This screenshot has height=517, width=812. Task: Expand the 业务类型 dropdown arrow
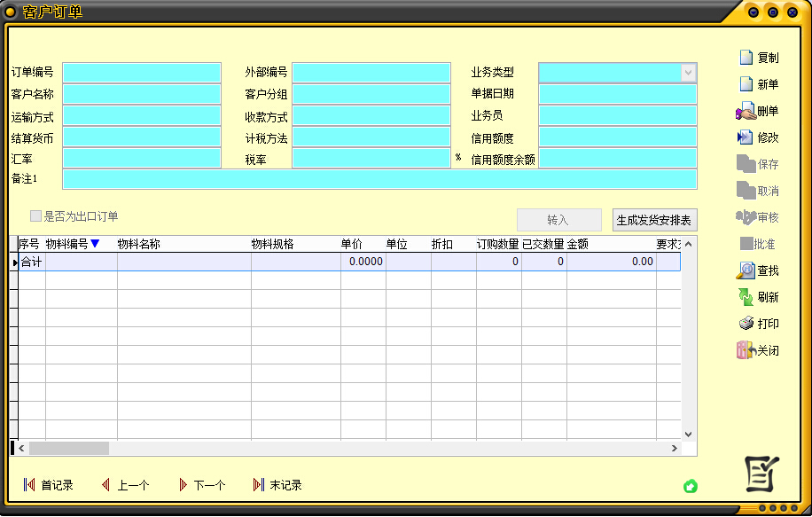pyautogui.click(x=688, y=73)
